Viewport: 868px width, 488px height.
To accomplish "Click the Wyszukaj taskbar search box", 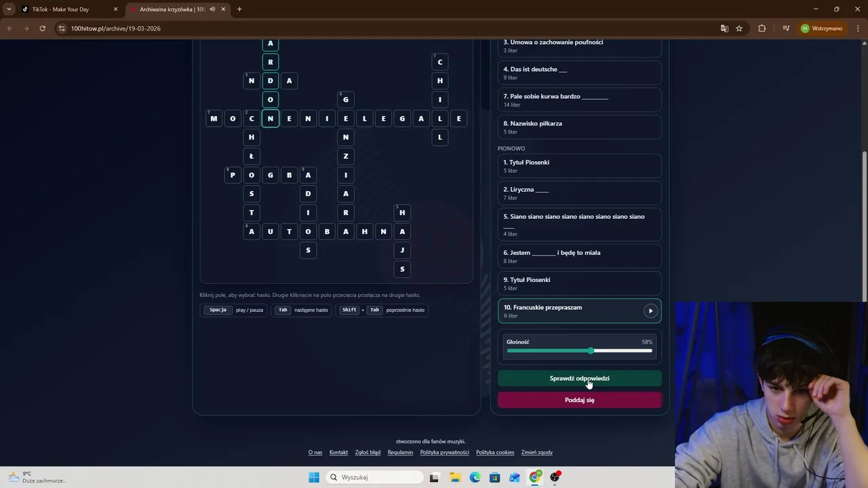I will [x=375, y=477].
